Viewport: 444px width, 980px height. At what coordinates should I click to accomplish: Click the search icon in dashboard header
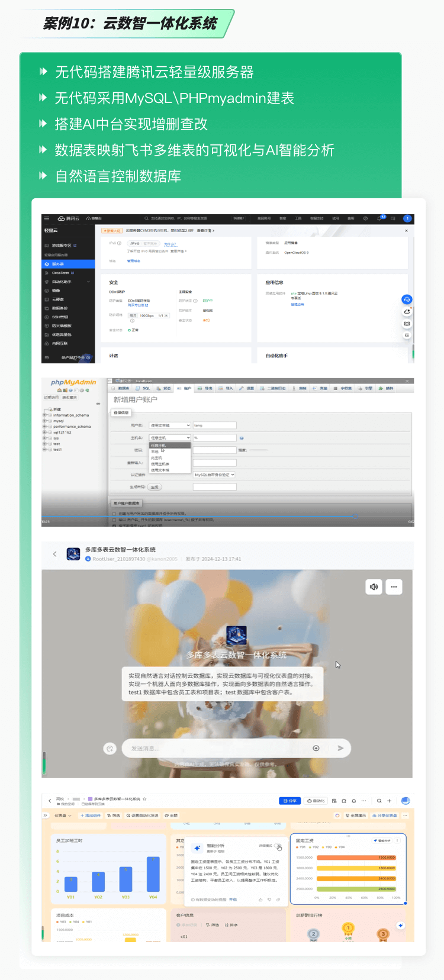pos(379,801)
